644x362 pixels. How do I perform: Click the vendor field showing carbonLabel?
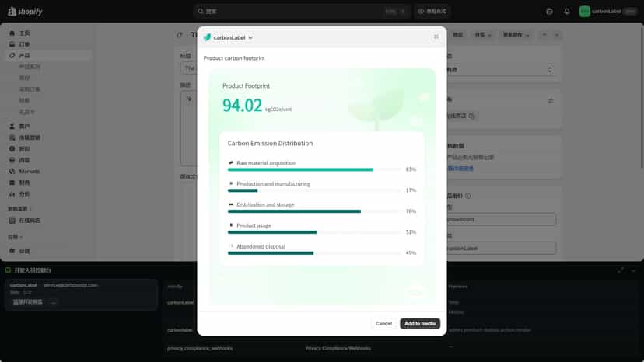[501, 249]
